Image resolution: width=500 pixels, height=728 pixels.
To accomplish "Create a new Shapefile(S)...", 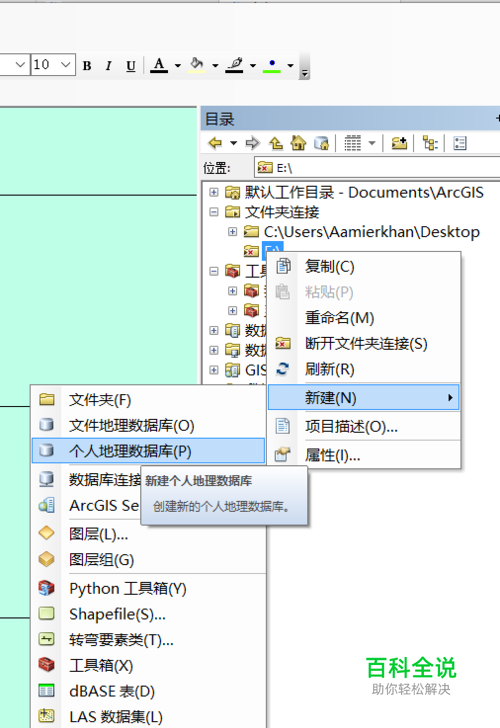I will pyautogui.click(x=149, y=614).
